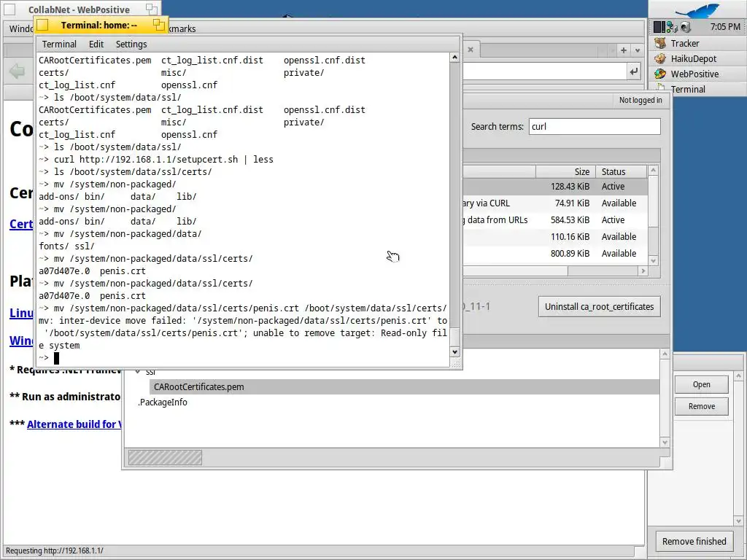The image size is (747, 560).
Task: Click the contents pane scroll down arrow
Action: click(x=665, y=443)
